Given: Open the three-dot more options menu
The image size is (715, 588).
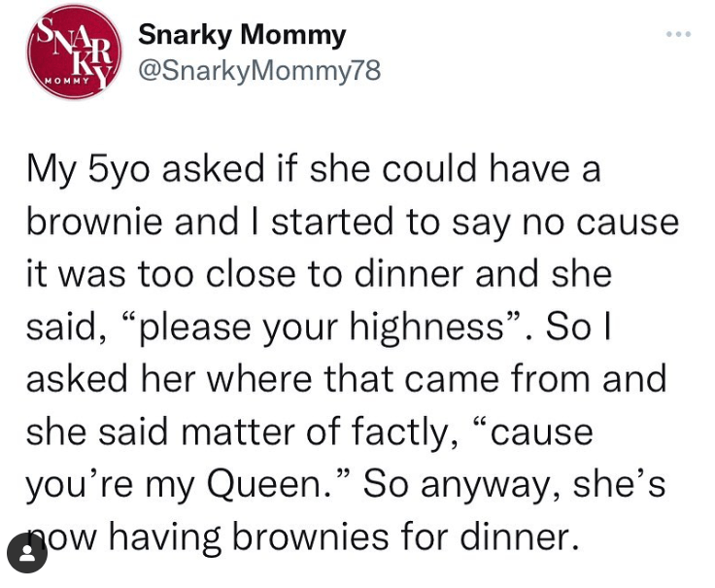Looking at the screenshot, I should 679,34.
